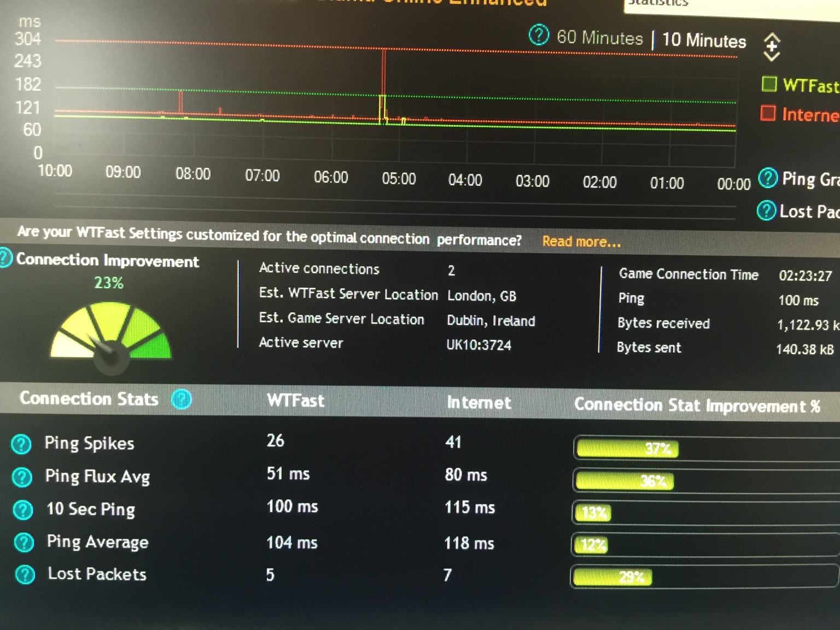The image size is (840, 630).
Task: Click the 23% improvement value
Action: point(109,283)
